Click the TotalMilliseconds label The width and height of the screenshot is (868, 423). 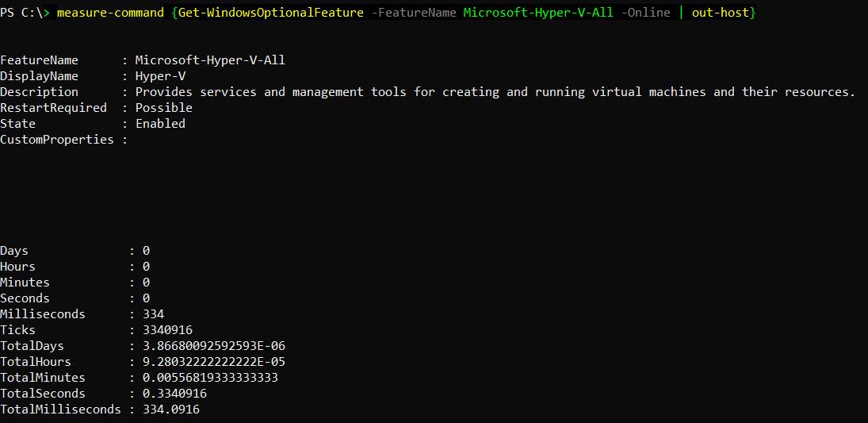point(60,410)
